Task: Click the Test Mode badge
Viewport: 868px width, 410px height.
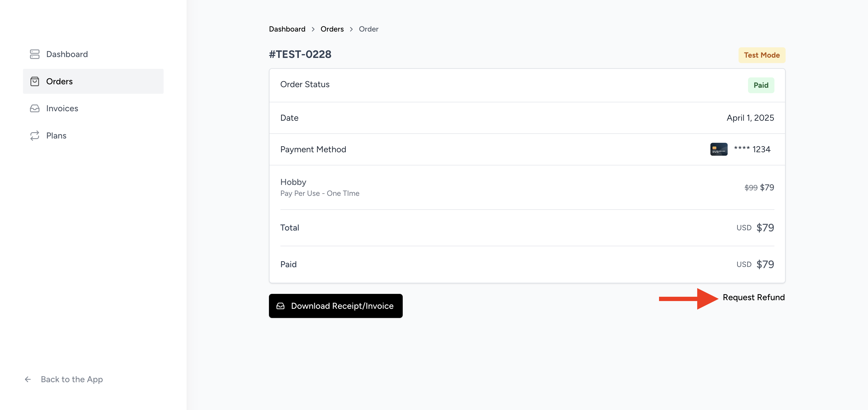Action: point(762,55)
